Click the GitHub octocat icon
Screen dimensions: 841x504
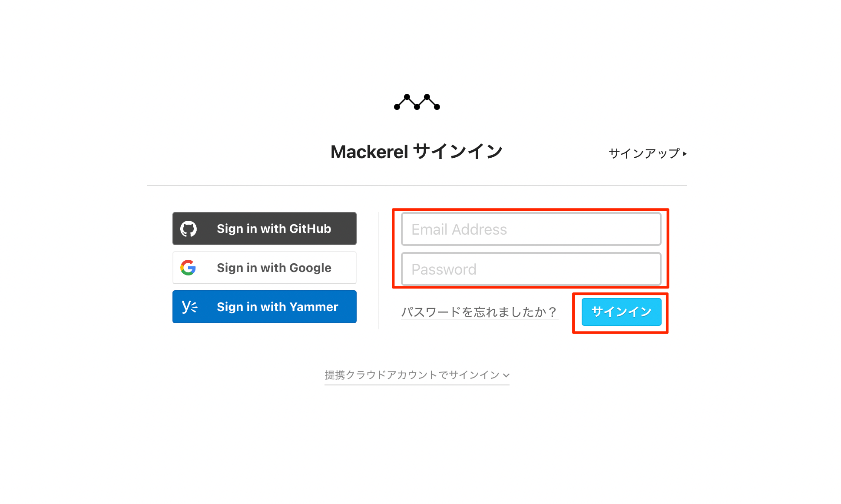[x=189, y=229]
